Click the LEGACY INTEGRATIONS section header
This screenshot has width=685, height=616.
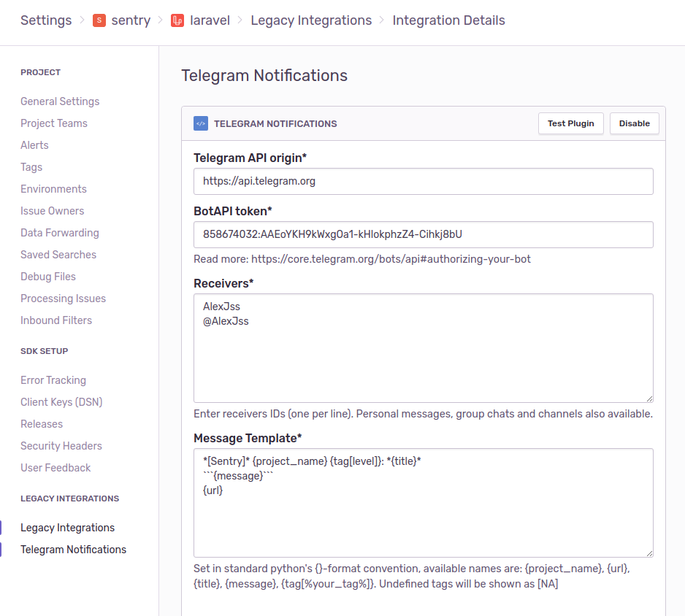coord(70,498)
